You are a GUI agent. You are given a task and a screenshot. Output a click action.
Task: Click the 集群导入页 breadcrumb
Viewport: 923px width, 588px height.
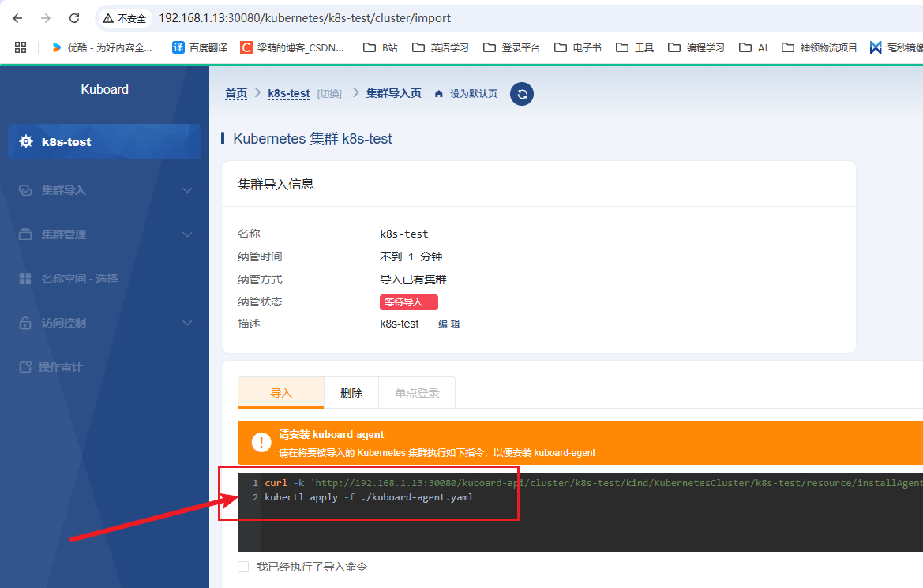(393, 94)
